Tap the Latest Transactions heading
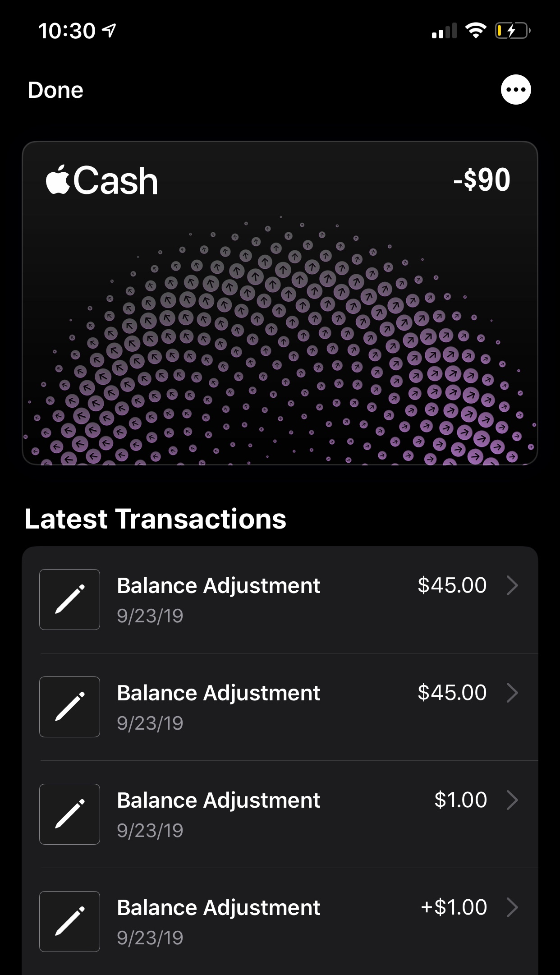560x975 pixels. tap(156, 519)
